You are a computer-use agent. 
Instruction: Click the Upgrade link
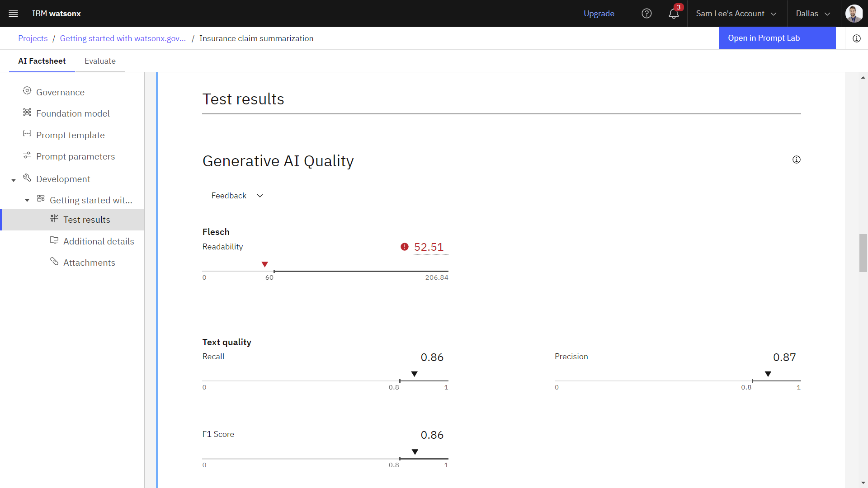click(x=599, y=13)
